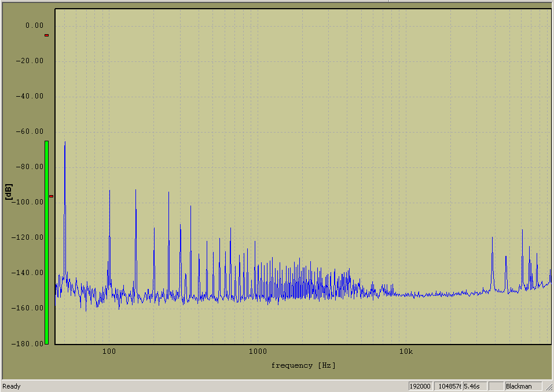Click the 100 Hz frequency tick label
The height and width of the screenshot is (392, 554).
pos(109,351)
